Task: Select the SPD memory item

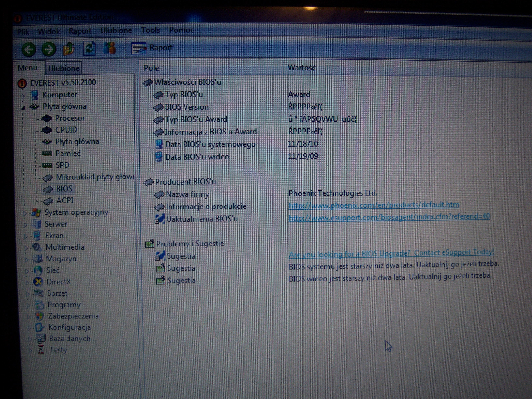Action: click(62, 165)
